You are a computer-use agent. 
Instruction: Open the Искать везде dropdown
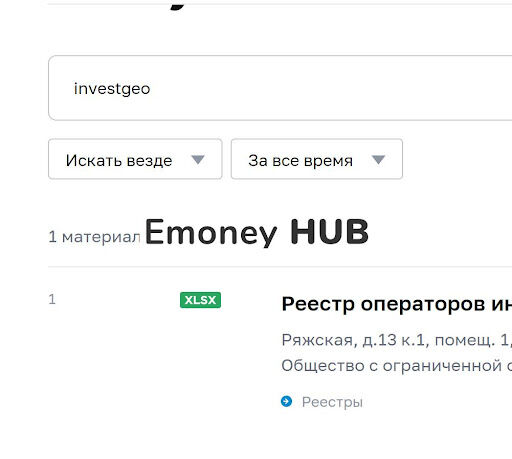[135, 159]
